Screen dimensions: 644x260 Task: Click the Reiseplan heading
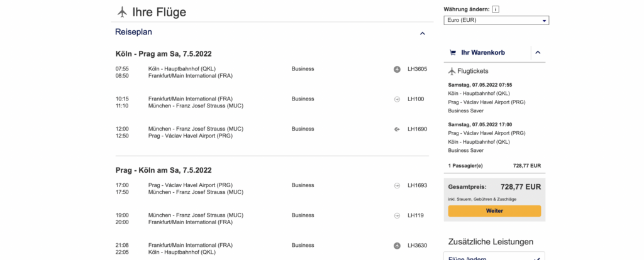click(x=133, y=32)
